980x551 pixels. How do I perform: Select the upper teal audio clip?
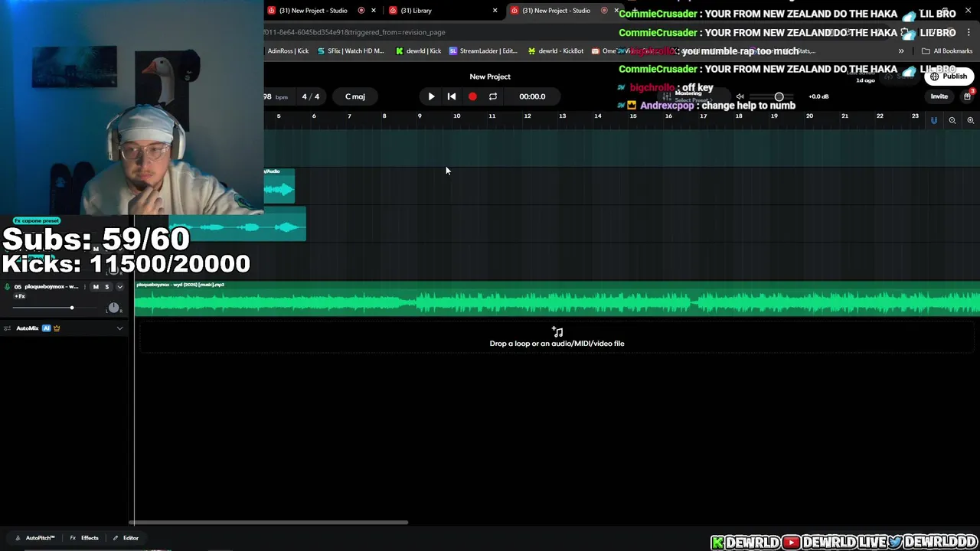pyautogui.click(x=279, y=185)
